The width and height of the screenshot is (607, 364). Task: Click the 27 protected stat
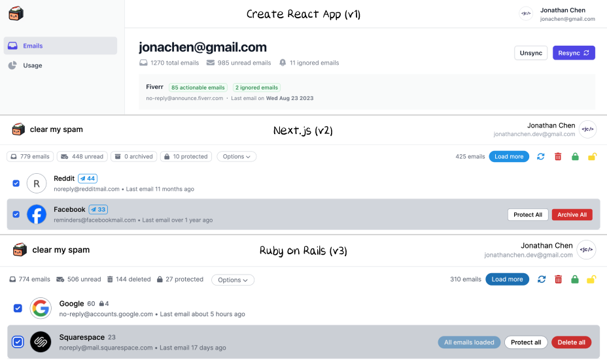pyautogui.click(x=180, y=279)
